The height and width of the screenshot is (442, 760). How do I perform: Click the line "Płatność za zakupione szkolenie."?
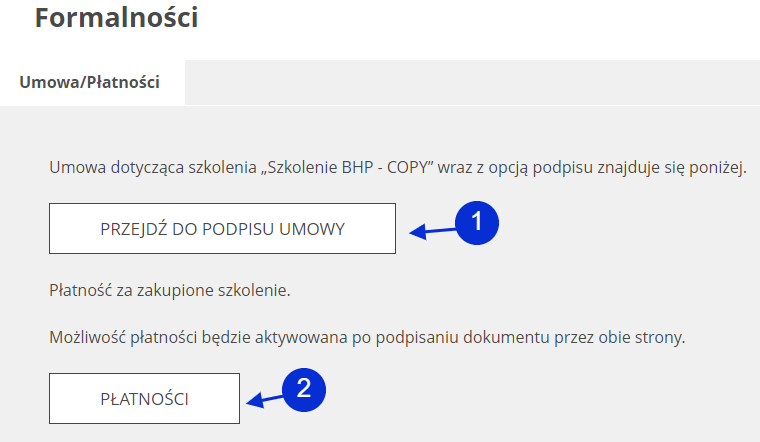tap(169, 291)
